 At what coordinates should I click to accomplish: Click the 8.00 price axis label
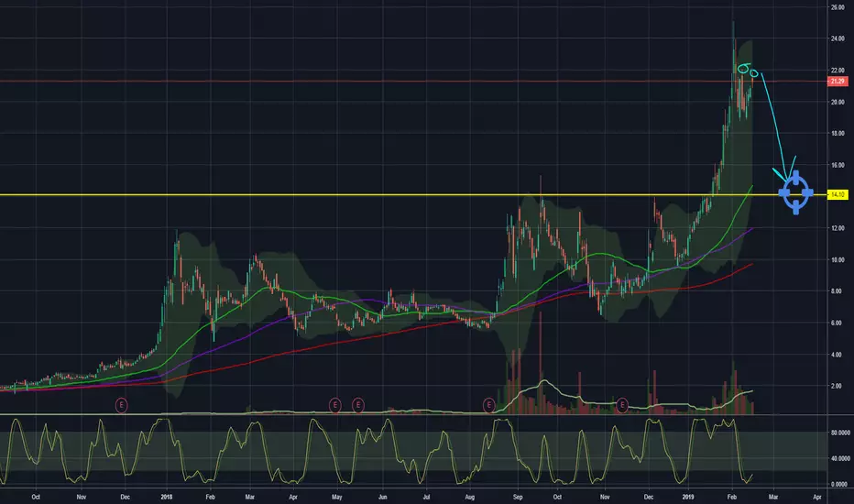coord(838,291)
